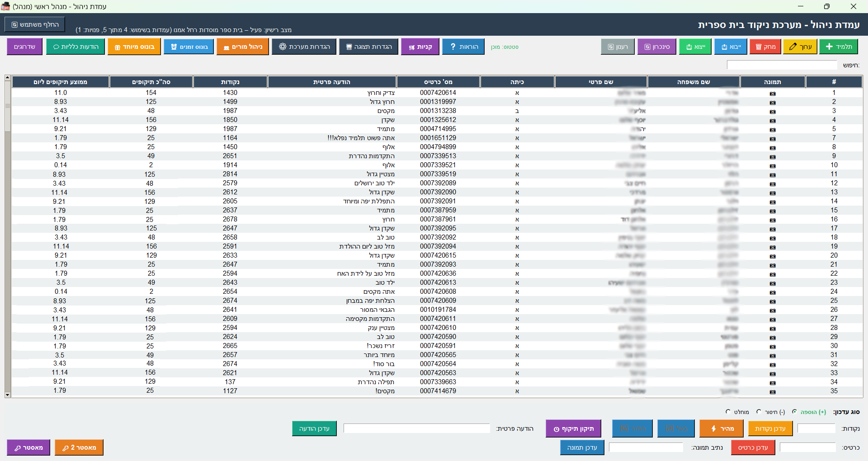Click the import (ייבא) button
868x461 pixels.
[731, 47]
